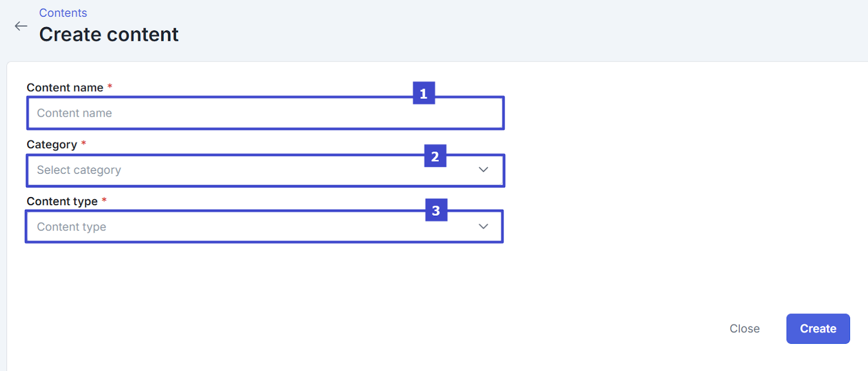Screen dimensions: 868x371
Task: Open the Contents breadcrumb link
Action: pyautogui.click(x=63, y=13)
